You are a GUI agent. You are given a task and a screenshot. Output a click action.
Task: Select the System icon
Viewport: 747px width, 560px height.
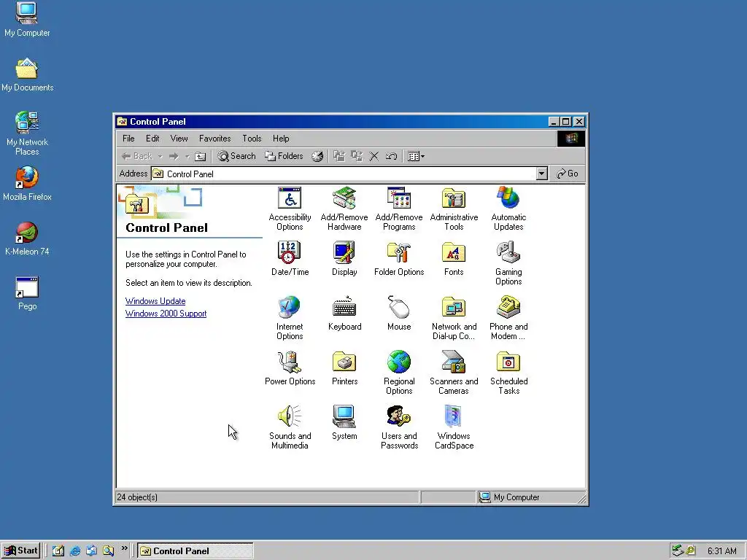[x=344, y=422]
